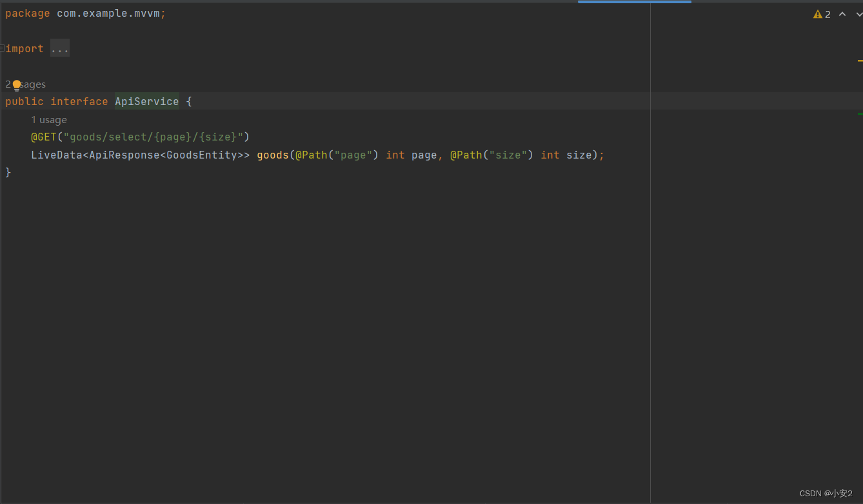This screenshot has height=504, width=863.
Task: Click the package name com.example.mvvm
Action: click(110, 13)
